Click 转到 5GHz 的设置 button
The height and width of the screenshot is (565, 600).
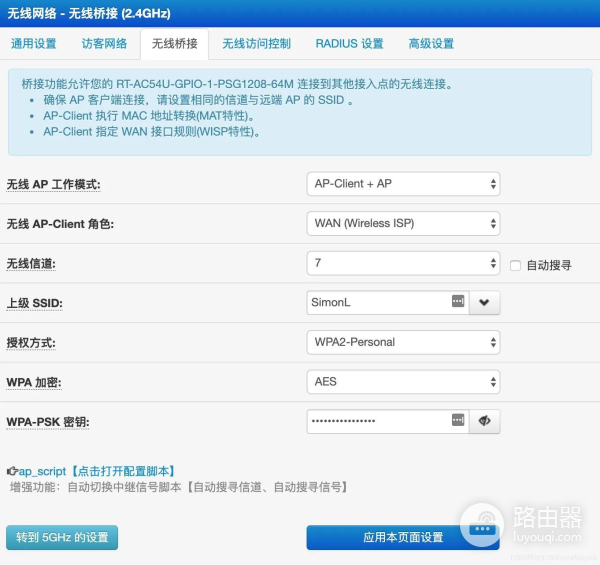(x=62, y=537)
